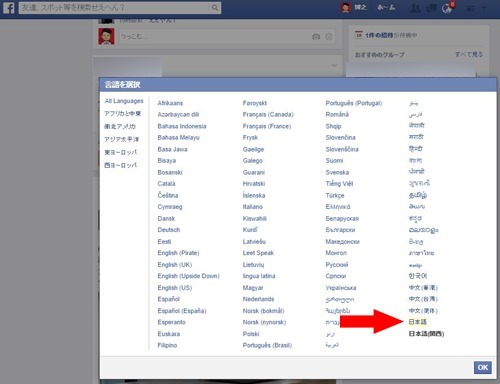Open the messages icon in top bar
The width and height of the screenshot is (500, 384).
pos(431,8)
